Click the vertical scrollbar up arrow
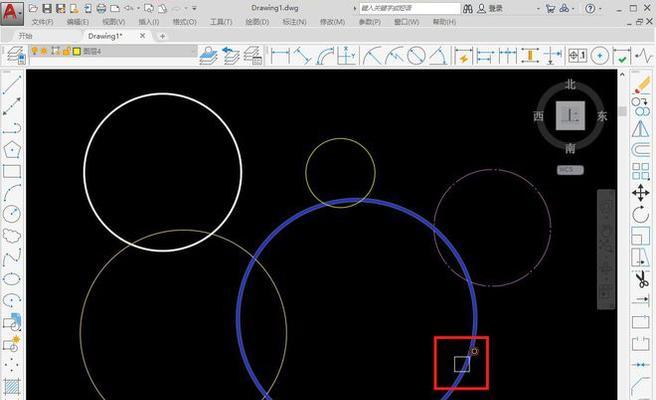This screenshot has width=656, height=400. pyautogui.click(x=622, y=74)
